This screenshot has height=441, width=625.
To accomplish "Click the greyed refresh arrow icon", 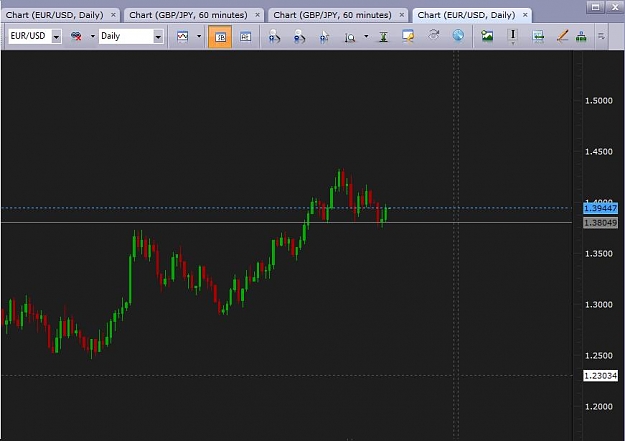I will tap(433, 35).
